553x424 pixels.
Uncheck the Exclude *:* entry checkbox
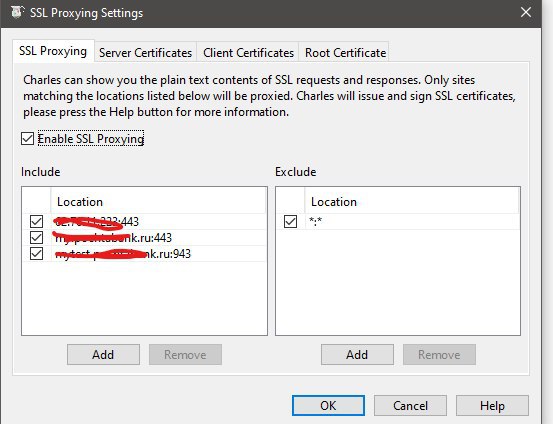pyautogui.click(x=290, y=222)
